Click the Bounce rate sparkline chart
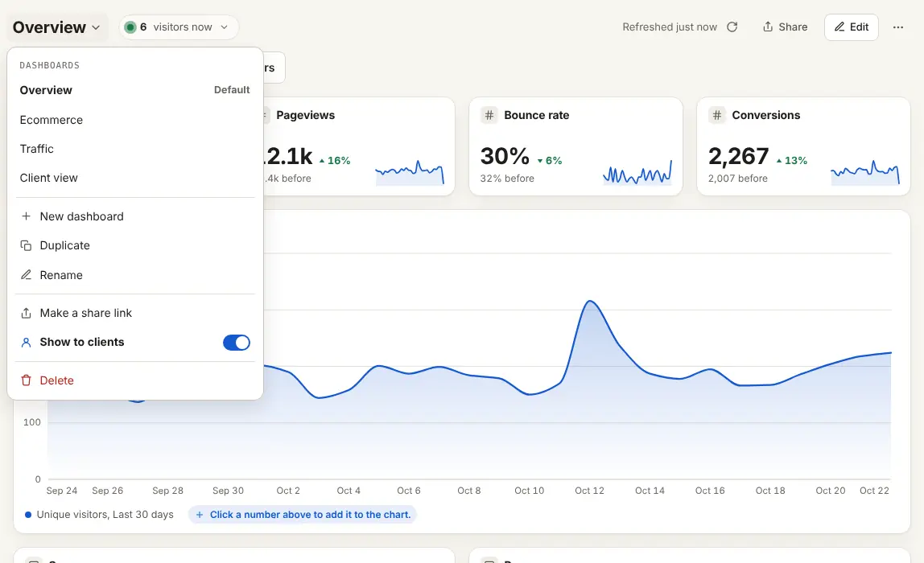 pos(637,172)
